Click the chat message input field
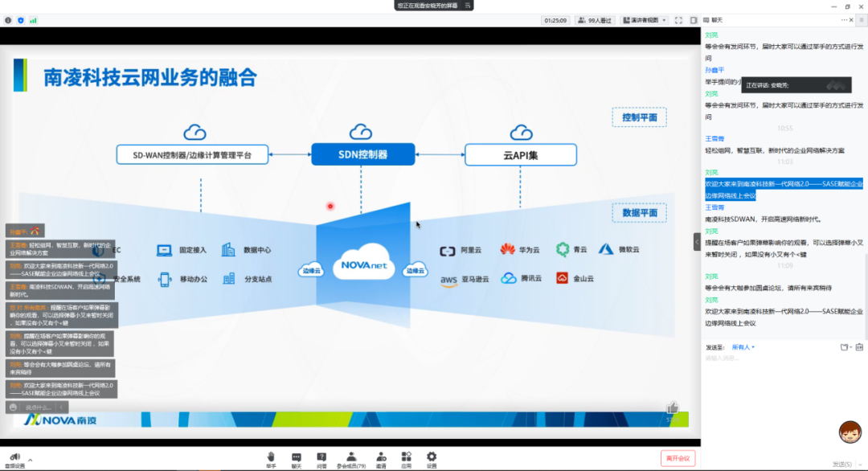Image resolution: width=868 pixels, height=471 pixels. click(x=784, y=358)
